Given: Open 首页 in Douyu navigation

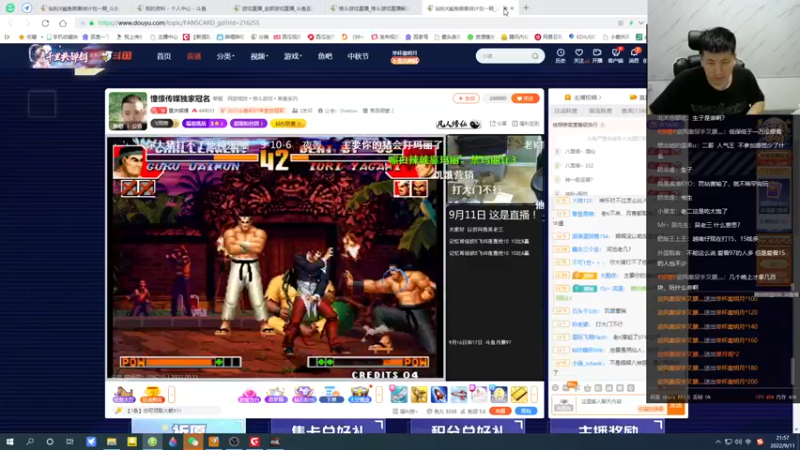Looking at the screenshot, I should click(164, 56).
